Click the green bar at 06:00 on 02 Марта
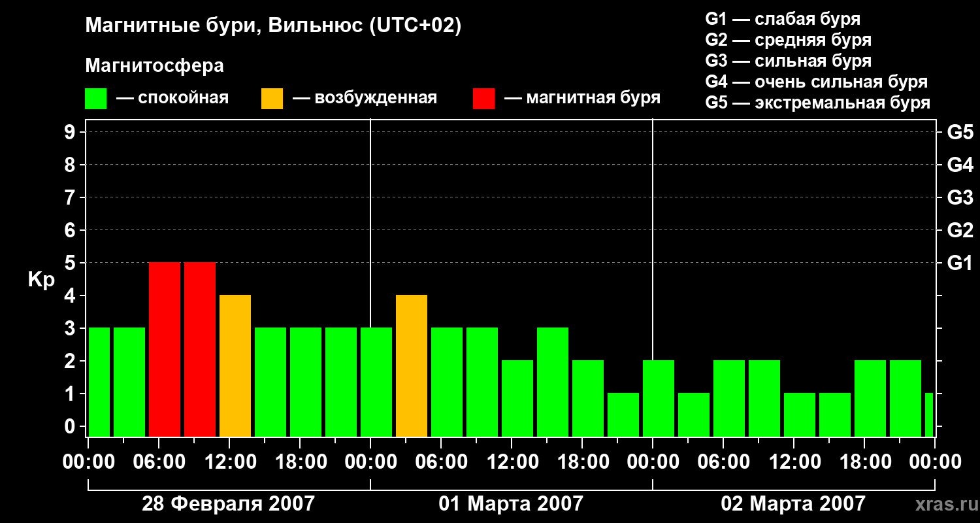The width and height of the screenshot is (980, 523). (x=729, y=399)
